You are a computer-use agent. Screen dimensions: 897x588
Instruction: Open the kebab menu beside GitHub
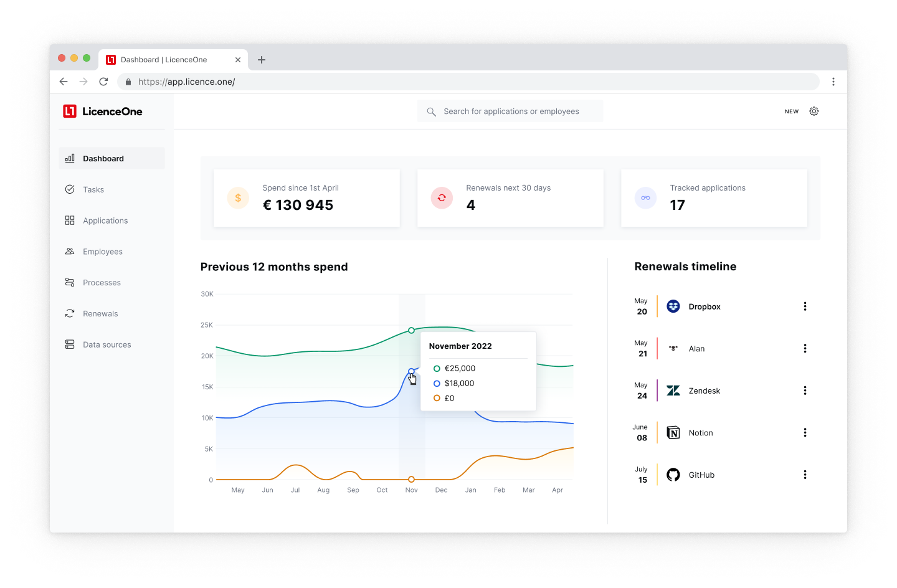click(x=805, y=474)
